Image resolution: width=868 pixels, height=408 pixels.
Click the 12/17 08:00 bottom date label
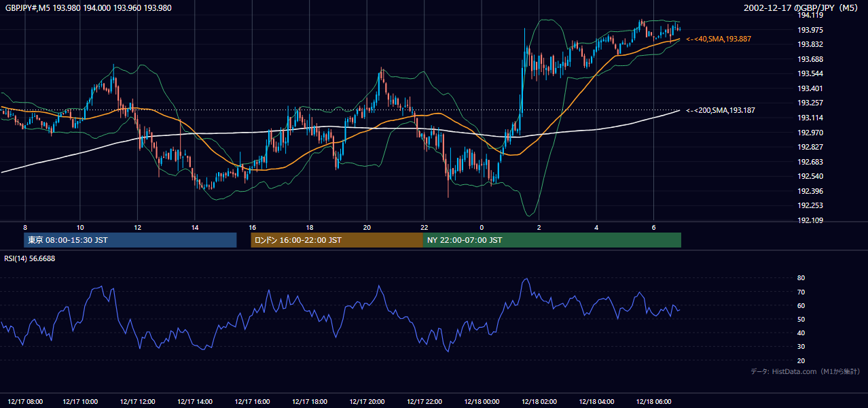(x=25, y=401)
